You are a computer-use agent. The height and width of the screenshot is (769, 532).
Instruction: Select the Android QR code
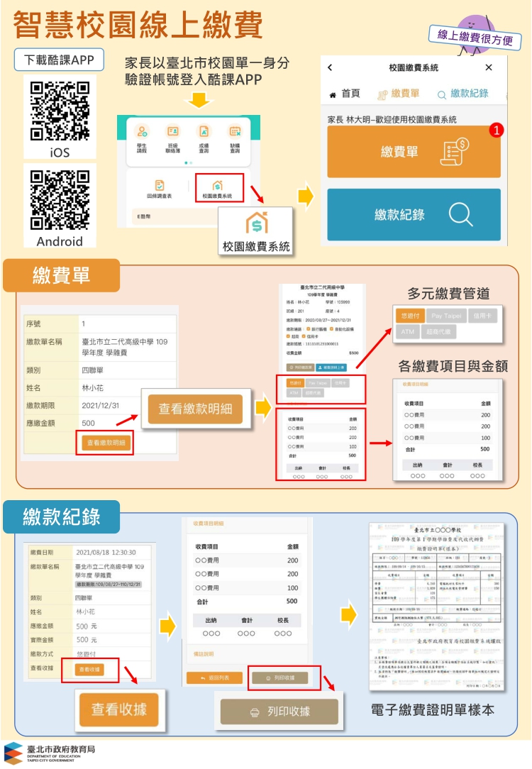[x=60, y=199]
